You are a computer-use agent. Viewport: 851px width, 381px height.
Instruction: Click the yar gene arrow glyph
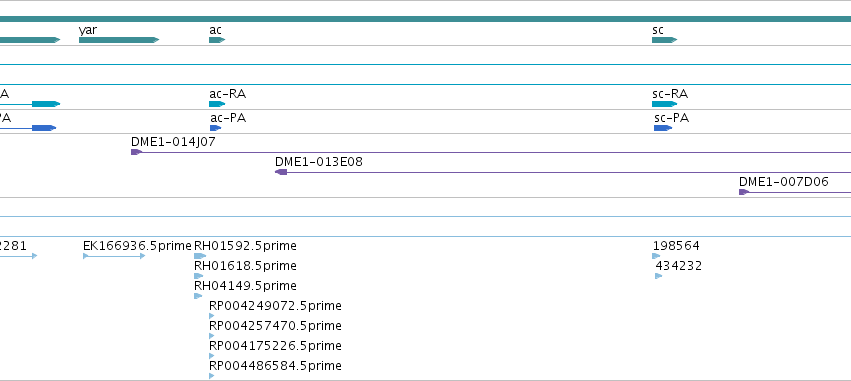pyautogui.click(x=119, y=40)
